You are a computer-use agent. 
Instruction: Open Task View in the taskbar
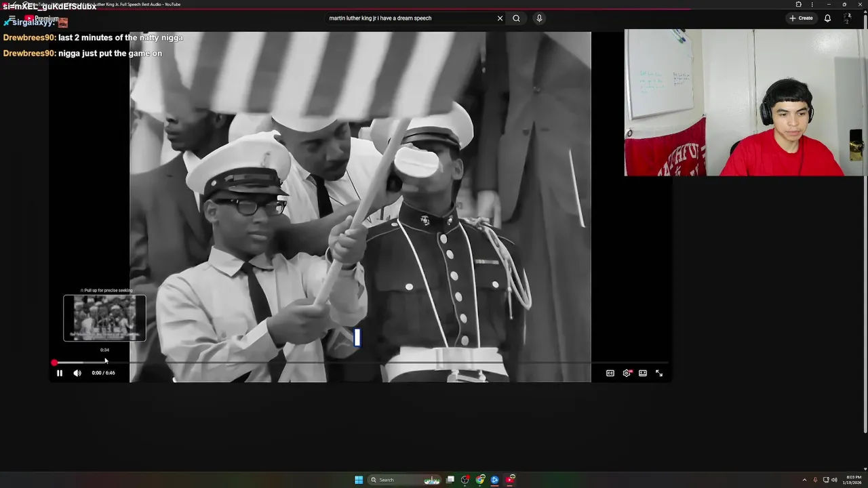(450, 480)
